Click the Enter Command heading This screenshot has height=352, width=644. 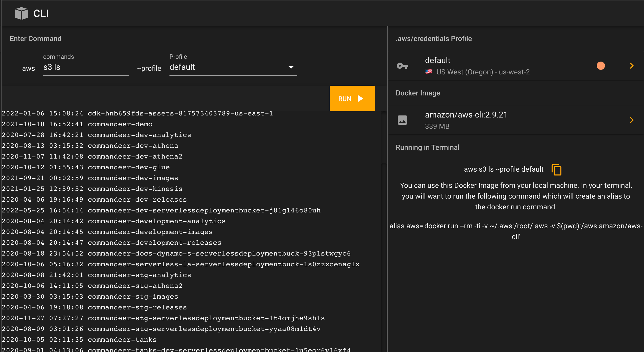(36, 38)
